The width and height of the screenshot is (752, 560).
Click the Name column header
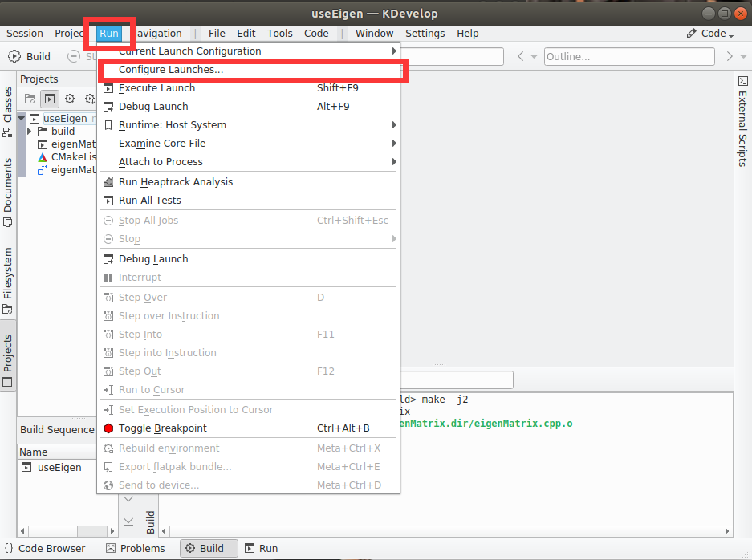coord(58,452)
